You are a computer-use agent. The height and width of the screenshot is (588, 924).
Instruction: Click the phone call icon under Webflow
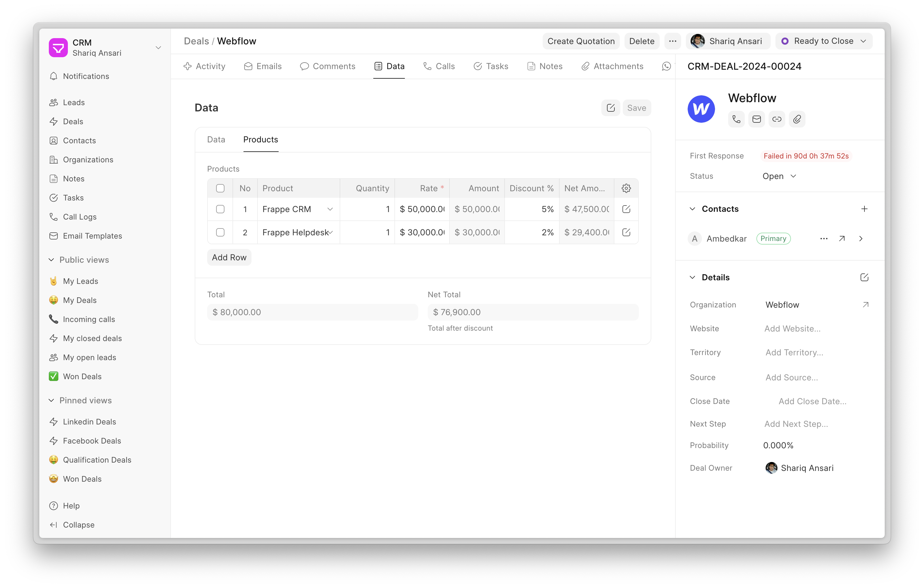pyautogui.click(x=736, y=119)
